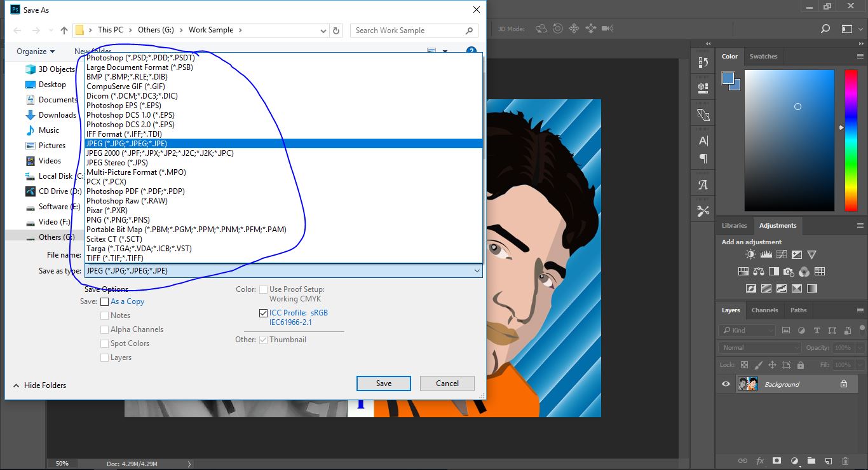Hide the Background layer visibility eye

(x=726, y=384)
